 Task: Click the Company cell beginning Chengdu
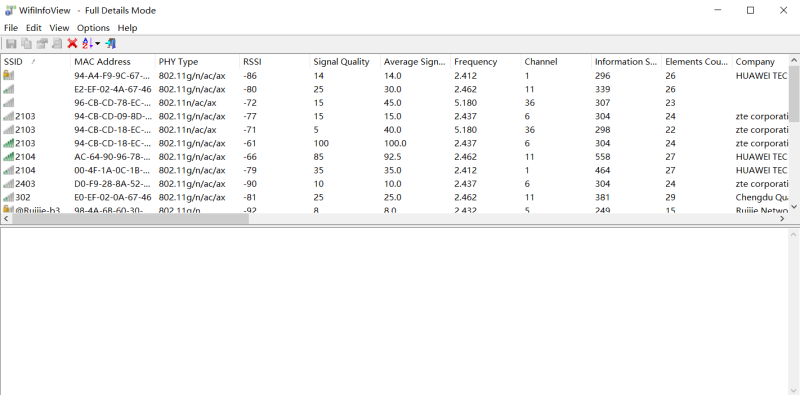click(x=762, y=198)
